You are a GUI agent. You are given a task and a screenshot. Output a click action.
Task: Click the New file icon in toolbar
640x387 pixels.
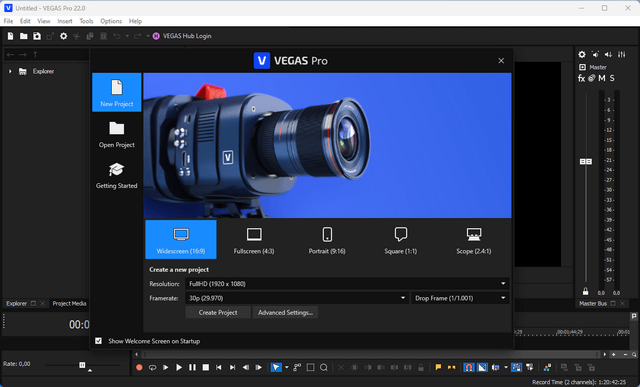pyautogui.click(x=11, y=36)
